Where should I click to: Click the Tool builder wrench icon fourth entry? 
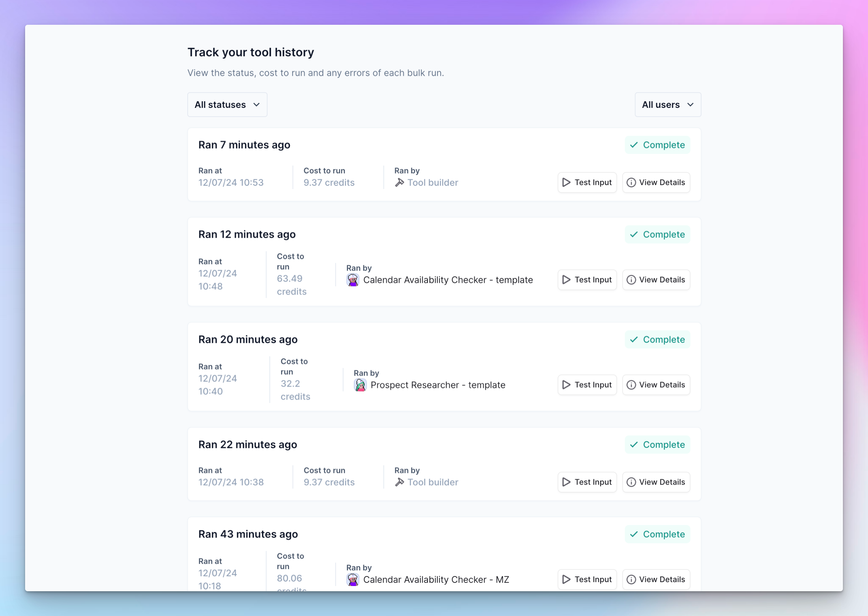[400, 482]
